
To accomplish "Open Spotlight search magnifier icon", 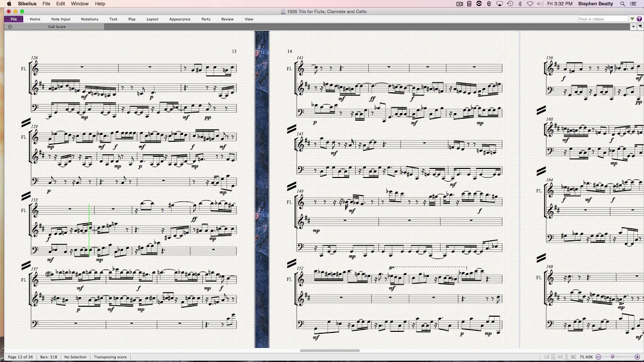I will click(622, 4).
